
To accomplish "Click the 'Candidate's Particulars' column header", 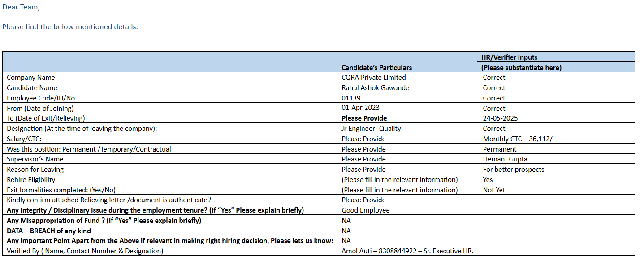I will [x=376, y=68].
